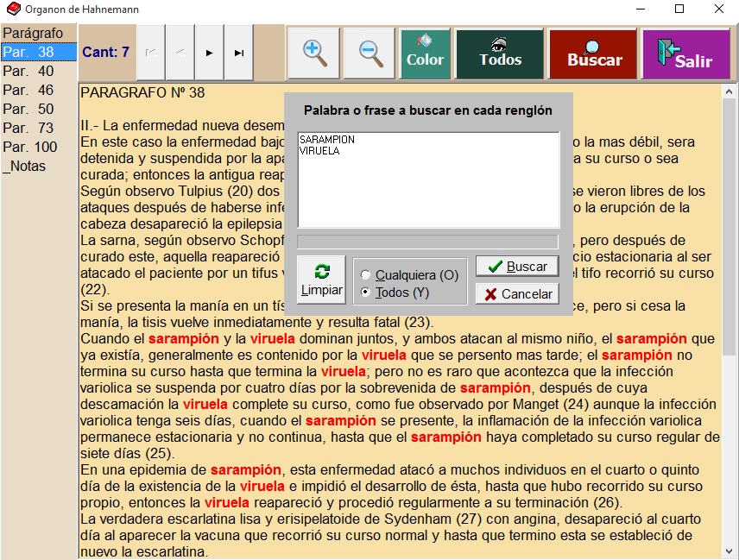Clear the search box with Limpiar
The height and width of the screenshot is (560, 739).
click(x=321, y=280)
